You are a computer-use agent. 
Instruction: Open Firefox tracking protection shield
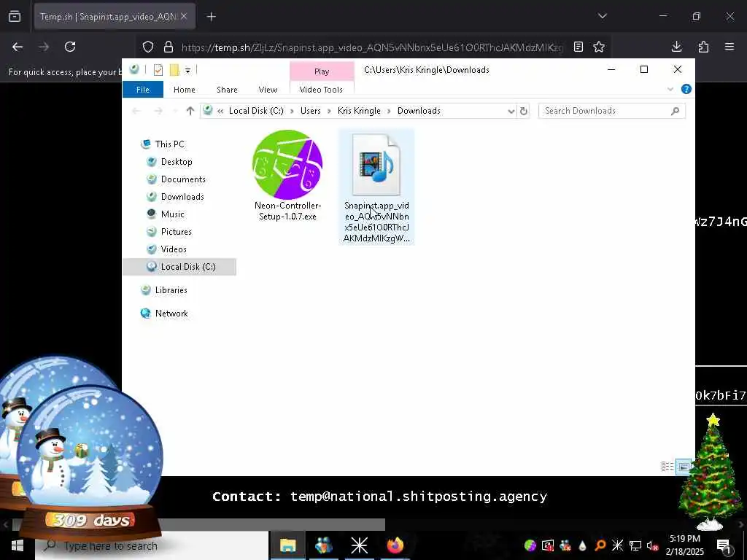tap(148, 47)
